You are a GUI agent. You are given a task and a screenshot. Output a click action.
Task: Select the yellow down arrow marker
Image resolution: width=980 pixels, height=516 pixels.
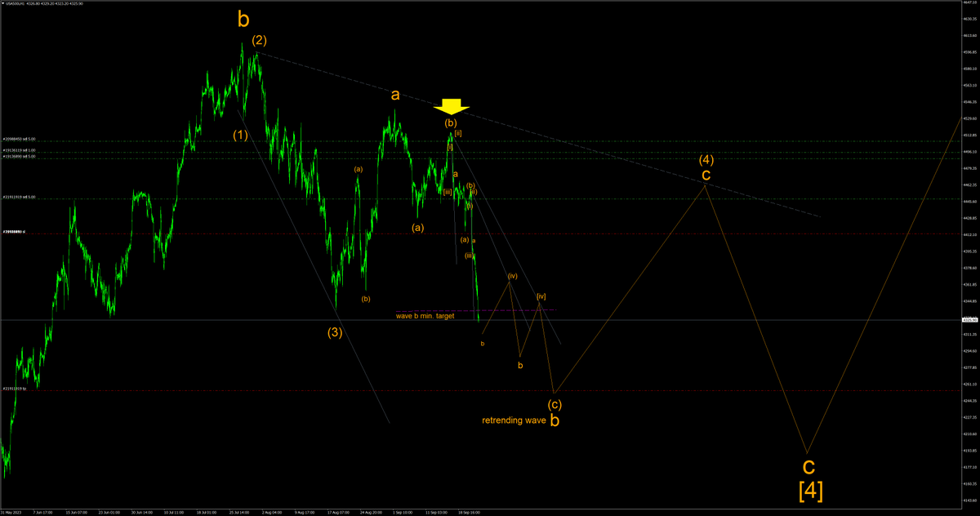click(451, 106)
